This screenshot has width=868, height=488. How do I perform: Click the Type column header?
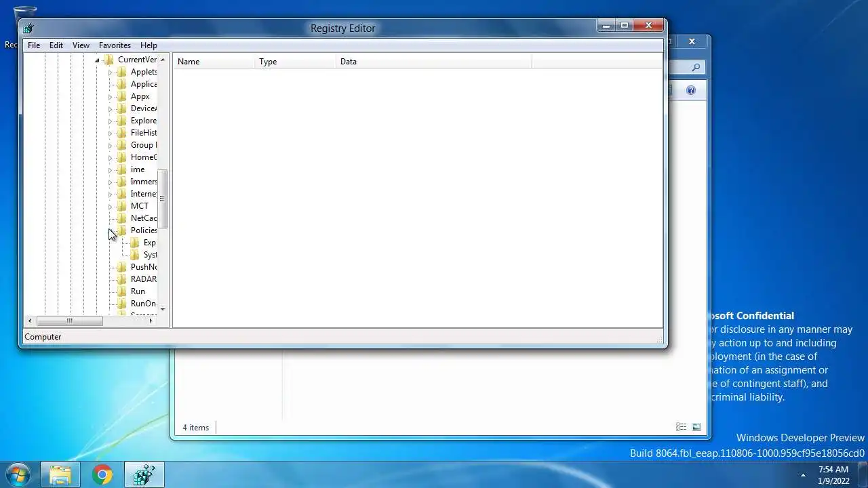click(295, 62)
